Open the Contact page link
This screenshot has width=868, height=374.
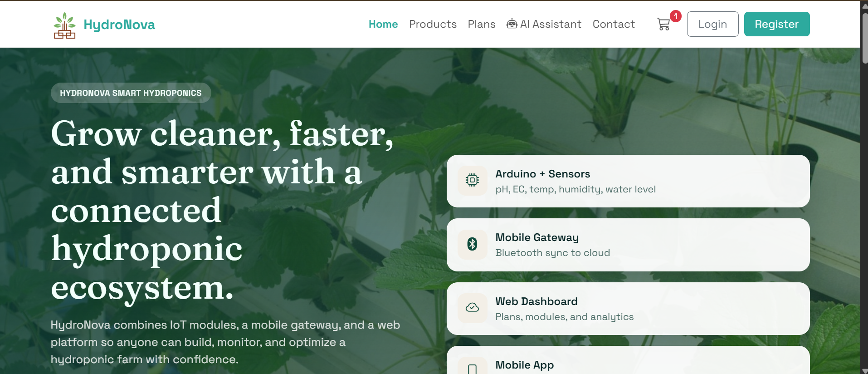point(614,24)
